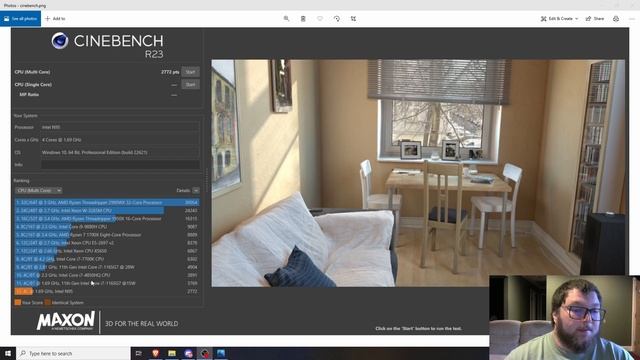Click the Identical System legend swatch
The width and height of the screenshot is (640, 360).
click(x=48, y=302)
